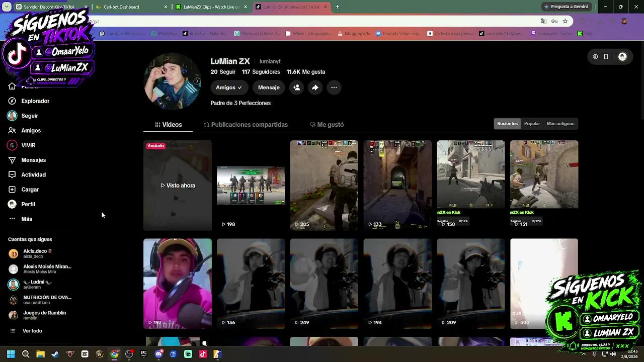Click the LuMian ZX profile picture
The height and width of the screenshot is (362, 644).
click(x=172, y=81)
